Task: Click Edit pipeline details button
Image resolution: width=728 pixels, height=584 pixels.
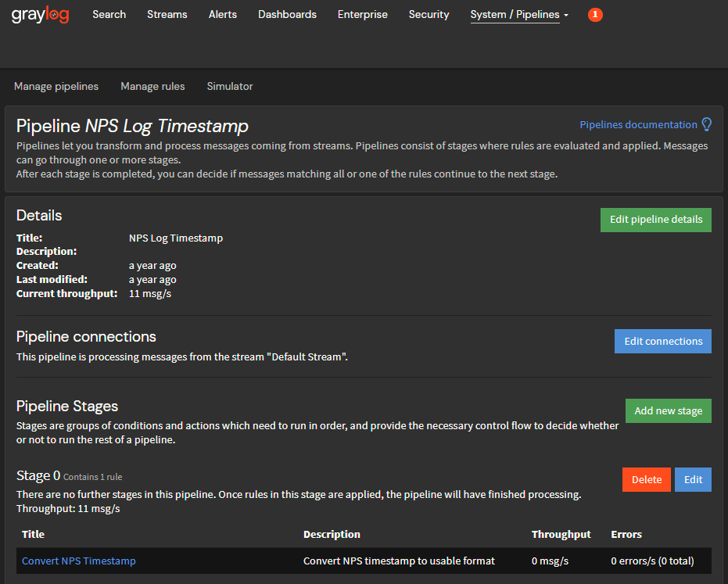Action: coord(655,220)
